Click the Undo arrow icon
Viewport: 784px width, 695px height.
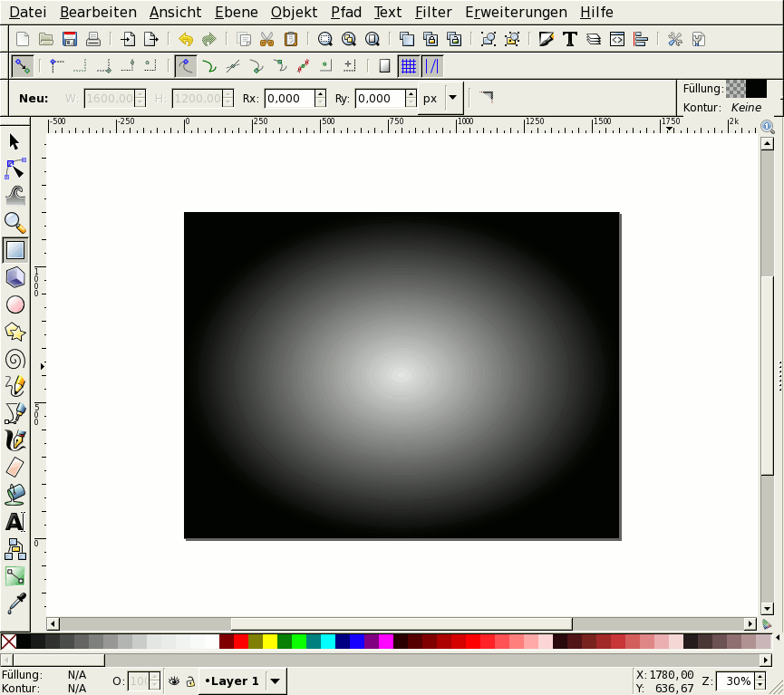(186, 39)
